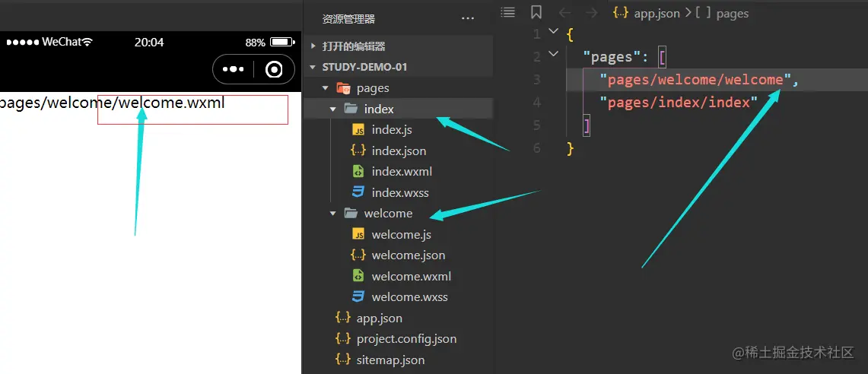
Task: Click the app.json braces icon in tree
Action: coord(343,318)
